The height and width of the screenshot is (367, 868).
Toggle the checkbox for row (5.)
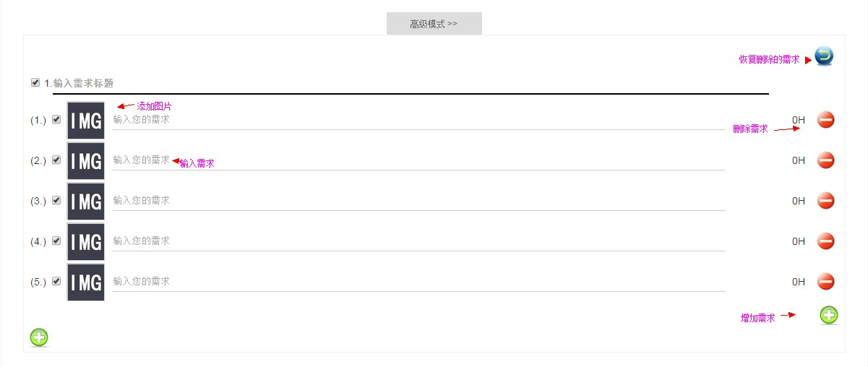point(56,281)
